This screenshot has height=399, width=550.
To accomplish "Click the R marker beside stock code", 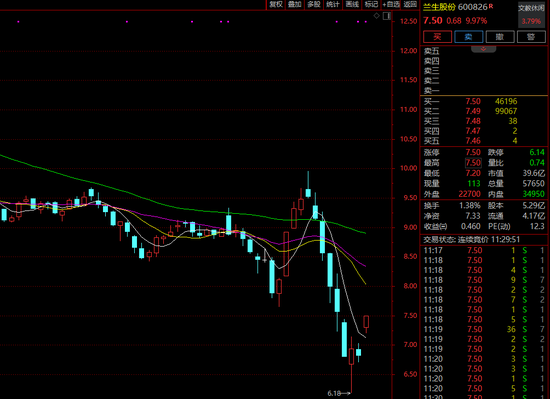I will pyautogui.click(x=491, y=6).
